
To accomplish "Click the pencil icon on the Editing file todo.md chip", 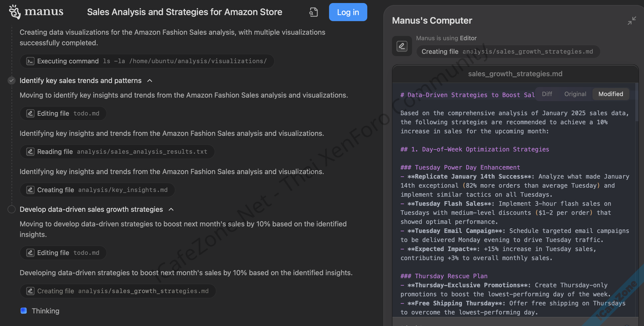I will pyautogui.click(x=30, y=113).
